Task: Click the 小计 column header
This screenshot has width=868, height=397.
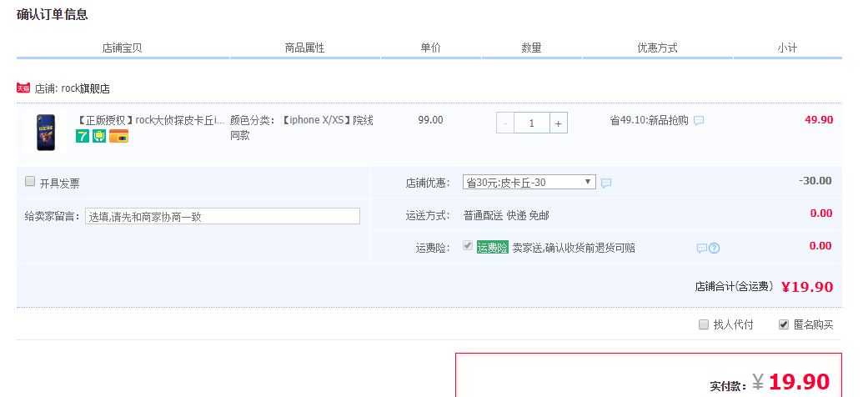Action: tap(787, 48)
